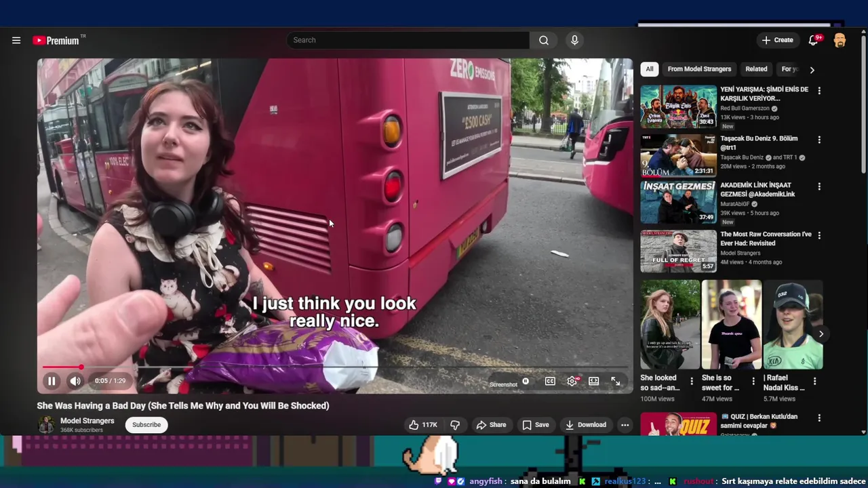The height and width of the screenshot is (488, 868).
Task: Switch to theater mode
Action: click(593, 381)
